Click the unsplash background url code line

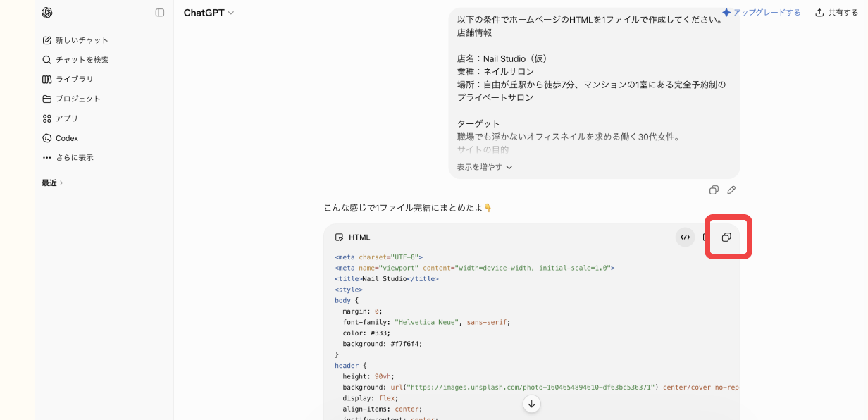click(x=541, y=388)
